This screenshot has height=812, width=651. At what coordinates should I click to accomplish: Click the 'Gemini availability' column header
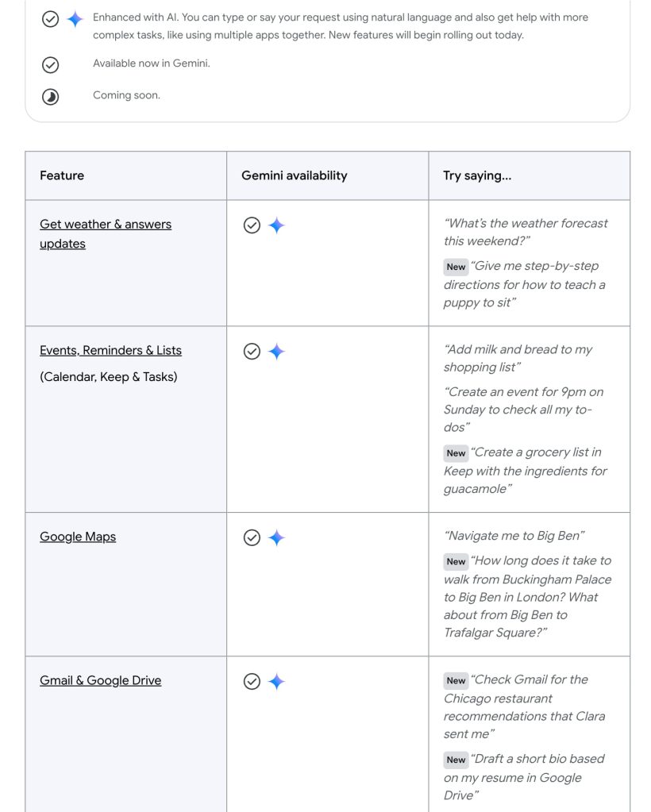pyautogui.click(x=295, y=175)
